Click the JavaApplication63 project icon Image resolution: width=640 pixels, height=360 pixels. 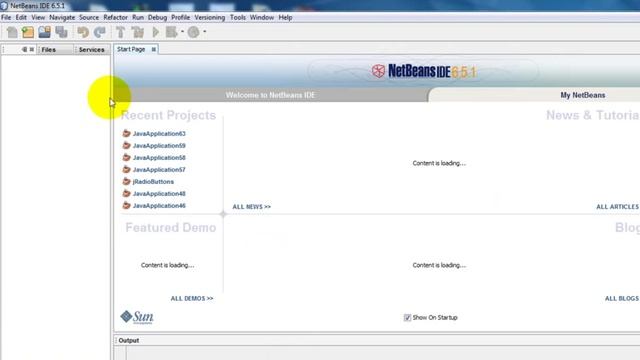pos(127,133)
